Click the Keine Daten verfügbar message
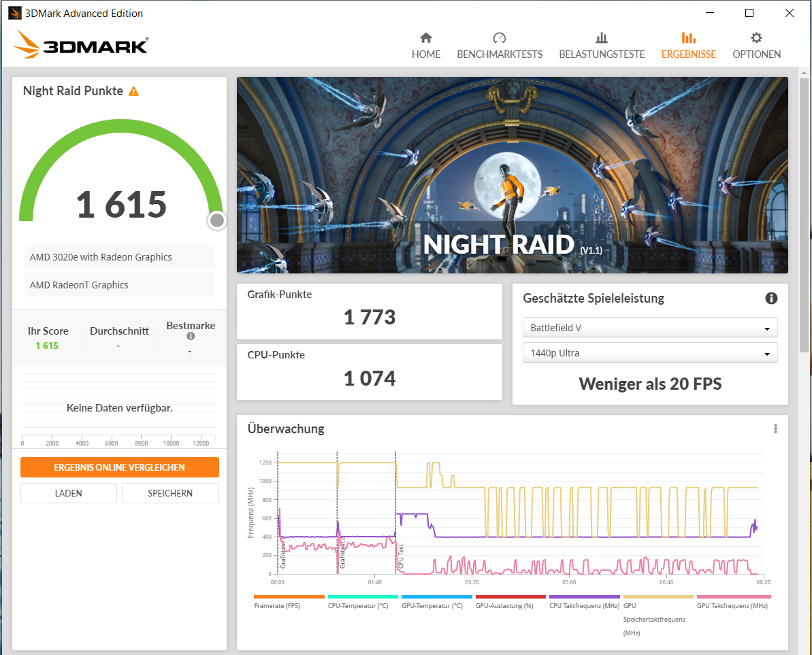The height and width of the screenshot is (655, 812). coord(120,407)
